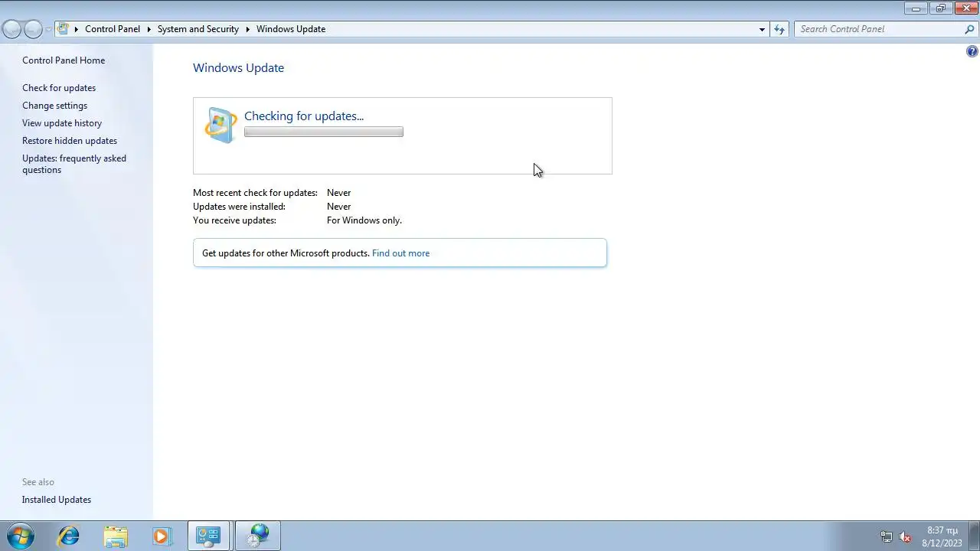Screen dimensions: 980x551
Task: Open Restore hidden updates
Action: click(70, 141)
